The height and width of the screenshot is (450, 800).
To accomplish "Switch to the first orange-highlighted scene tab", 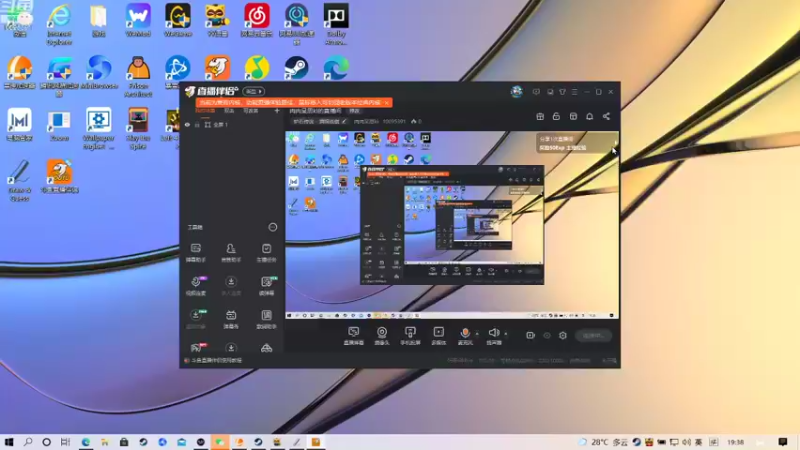I will point(205,111).
